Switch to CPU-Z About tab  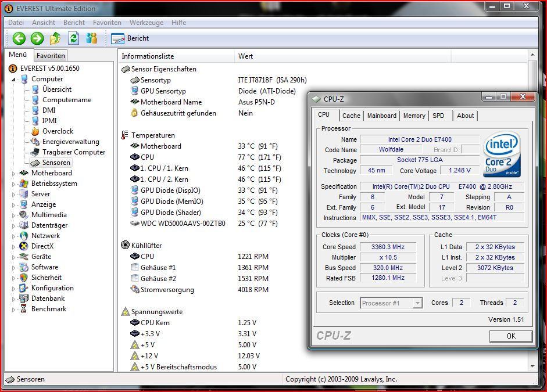(x=466, y=116)
